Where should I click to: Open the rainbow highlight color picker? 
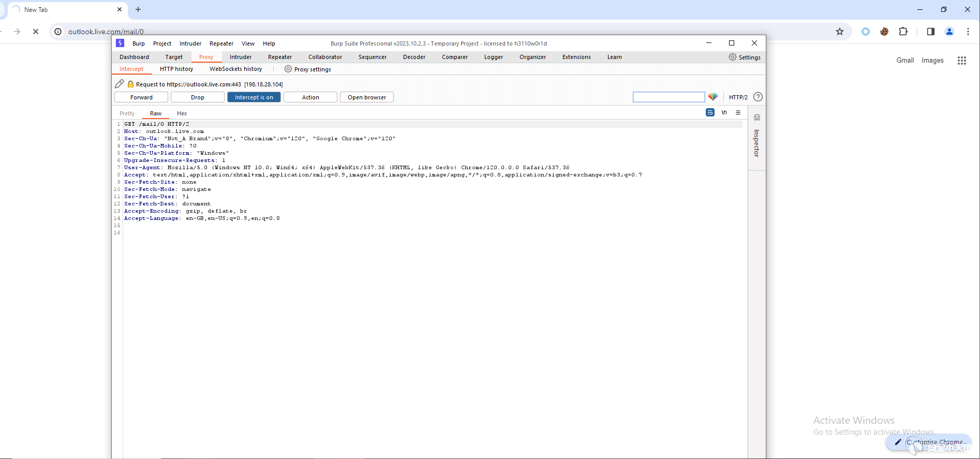pyautogui.click(x=713, y=97)
